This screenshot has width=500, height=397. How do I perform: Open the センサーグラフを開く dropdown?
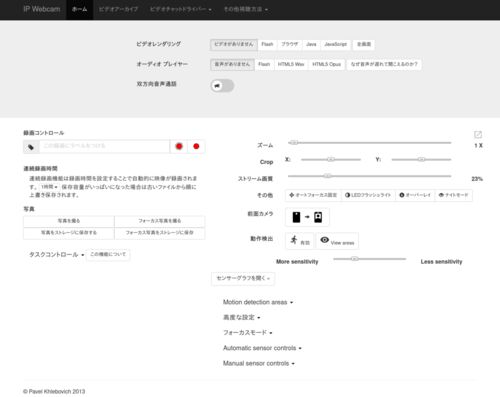tap(243, 278)
